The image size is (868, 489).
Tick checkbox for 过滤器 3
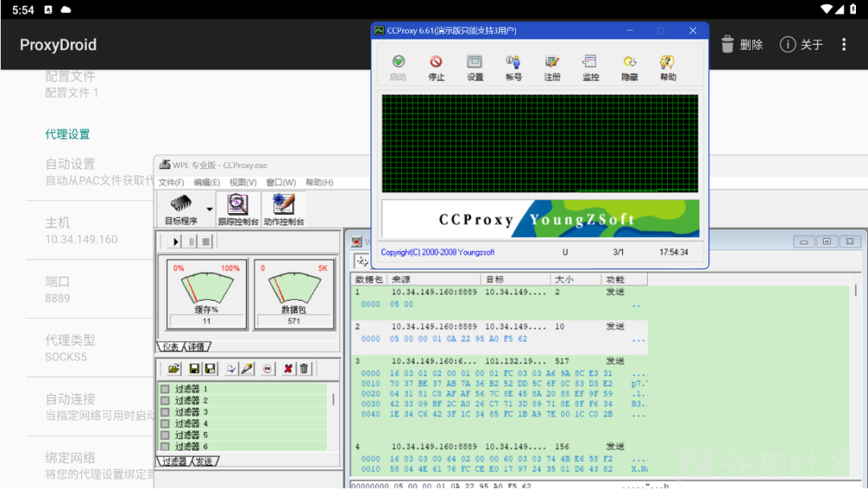coord(165,412)
